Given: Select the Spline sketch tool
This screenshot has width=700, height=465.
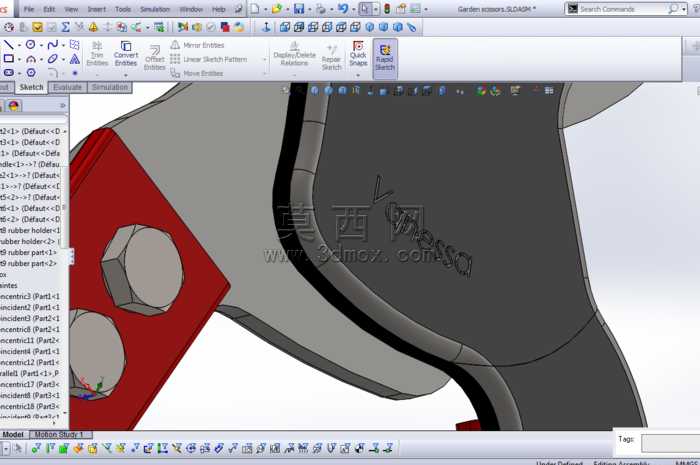Looking at the screenshot, I should (53, 45).
